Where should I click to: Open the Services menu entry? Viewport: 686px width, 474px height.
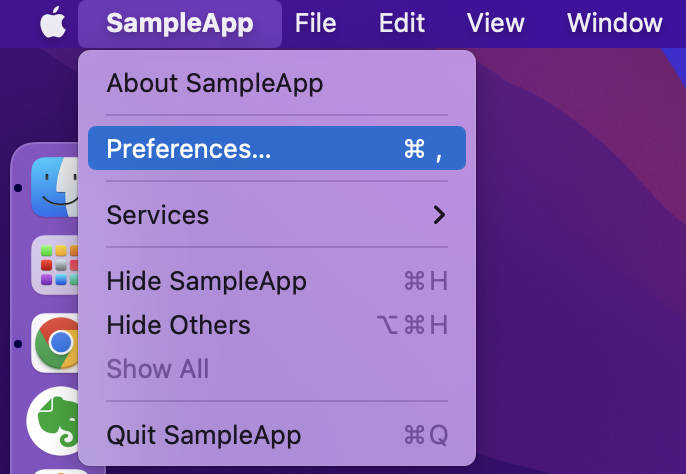coord(277,215)
